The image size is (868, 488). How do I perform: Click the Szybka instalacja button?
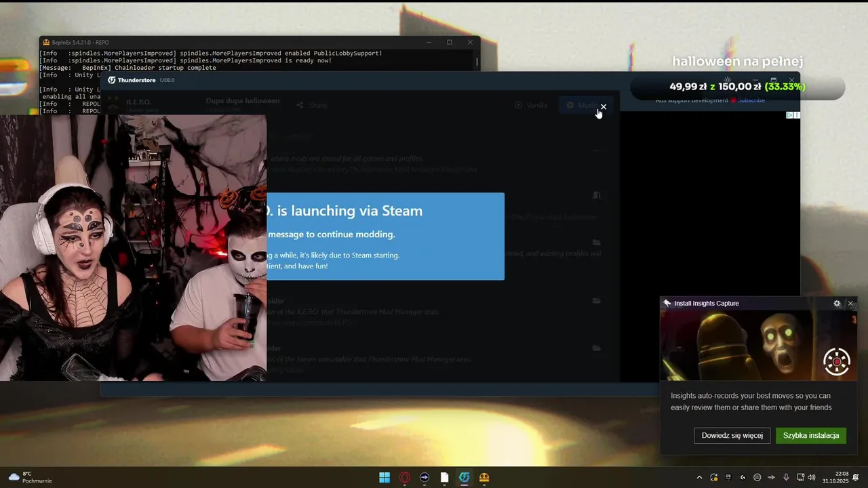click(x=811, y=435)
